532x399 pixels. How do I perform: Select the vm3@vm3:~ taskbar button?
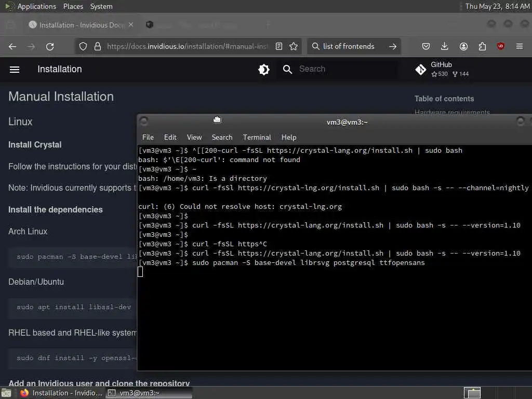[149, 393]
